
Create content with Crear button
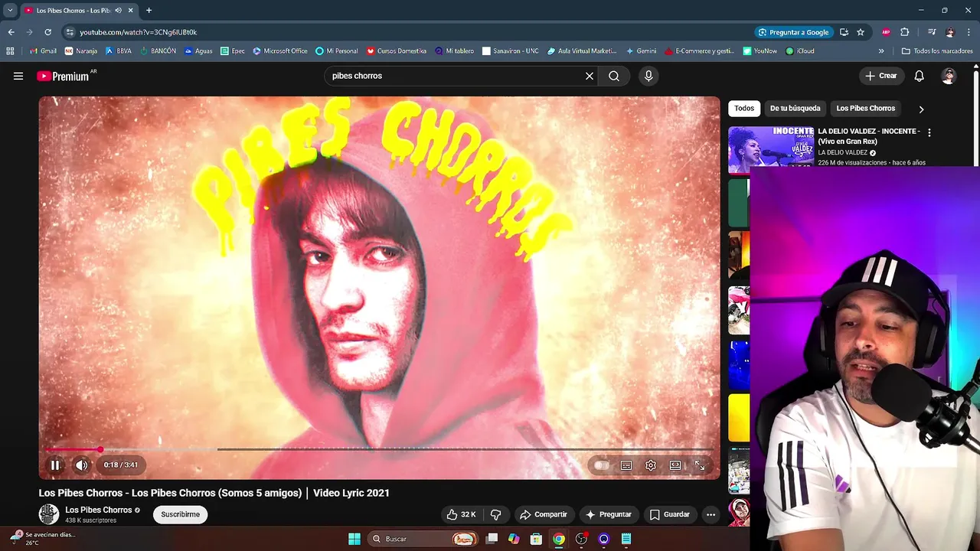pyautogui.click(x=880, y=76)
